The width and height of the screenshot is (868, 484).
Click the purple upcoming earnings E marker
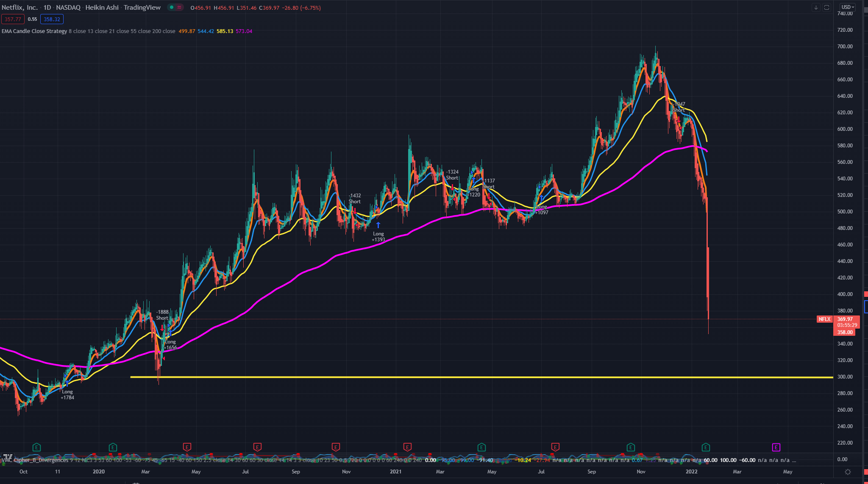tap(776, 447)
